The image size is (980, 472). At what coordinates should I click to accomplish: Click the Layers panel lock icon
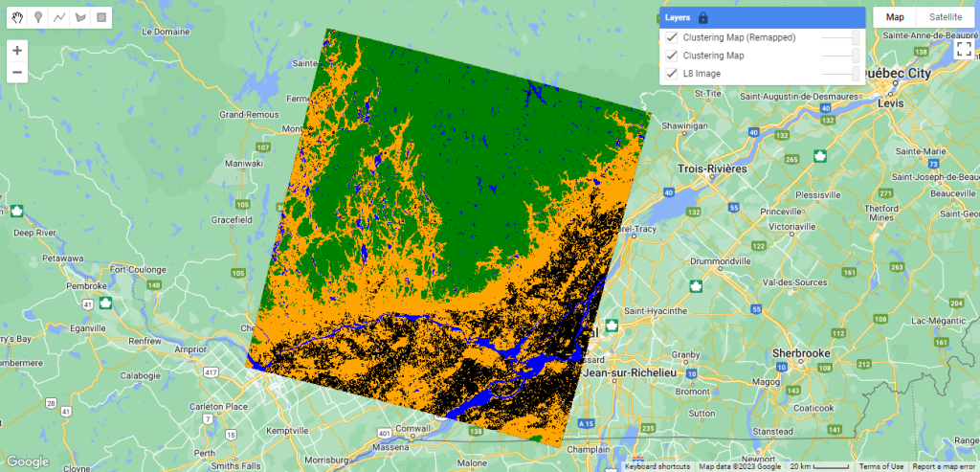point(703,17)
